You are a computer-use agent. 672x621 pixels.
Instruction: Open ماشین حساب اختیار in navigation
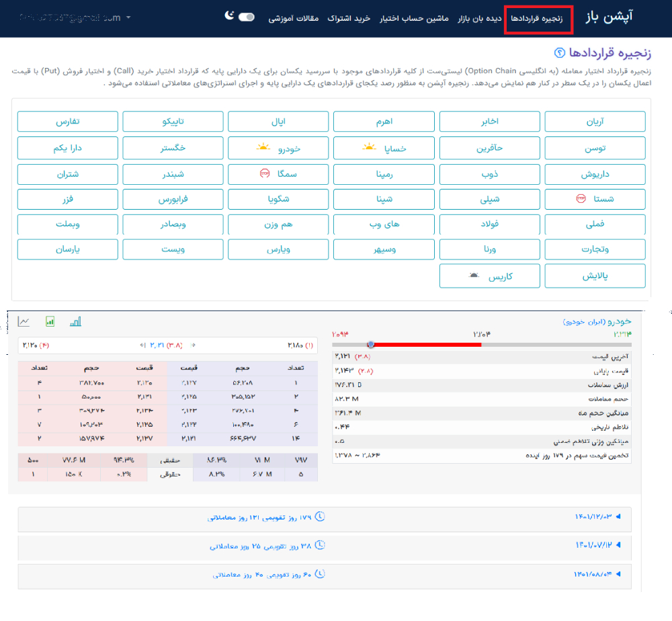tap(414, 18)
